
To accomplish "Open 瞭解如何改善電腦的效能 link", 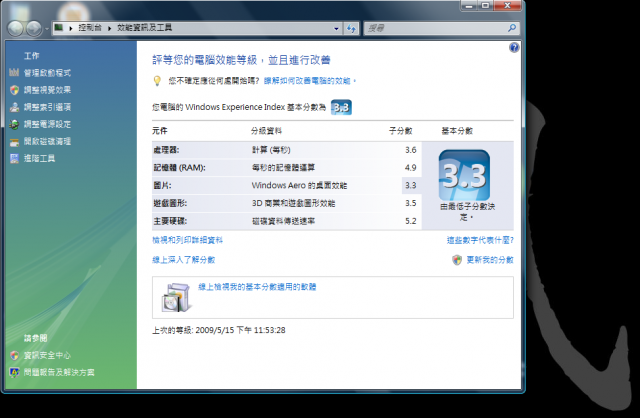I will (310, 81).
